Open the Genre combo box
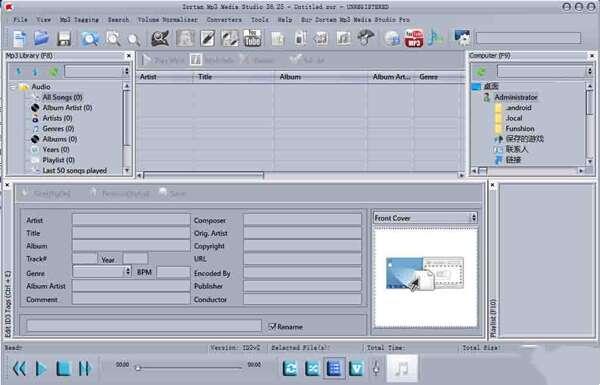Image resolution: width=600 pixels, height=385 pixels. 127,272
